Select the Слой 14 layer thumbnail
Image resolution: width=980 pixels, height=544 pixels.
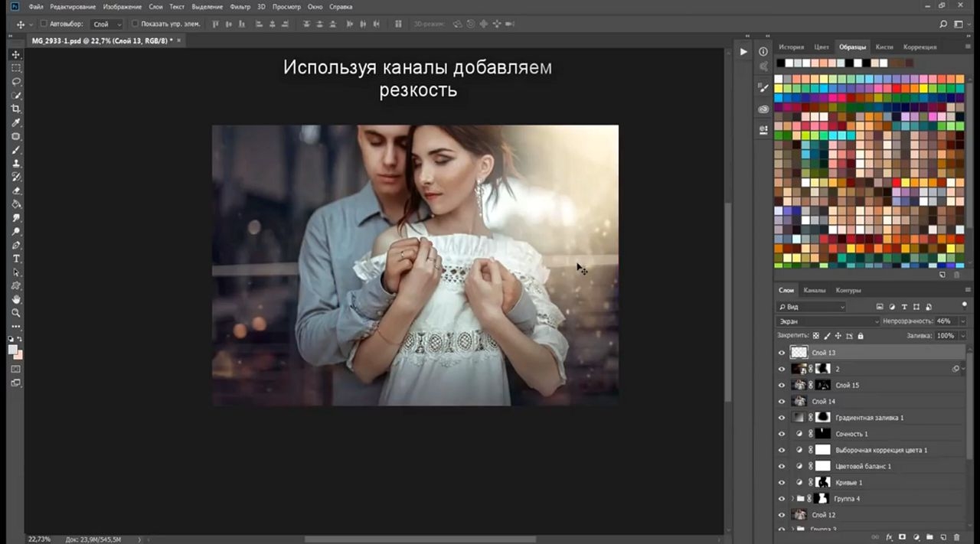[x=799, y=401]
